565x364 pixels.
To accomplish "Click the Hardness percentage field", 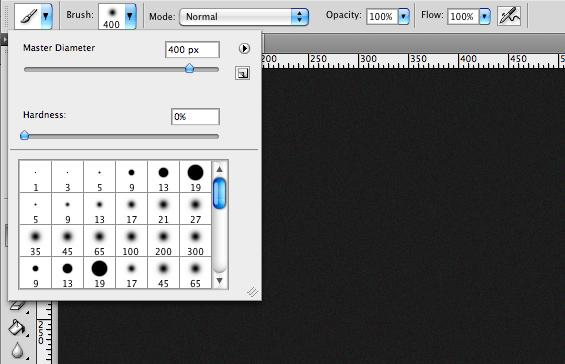I will pyautogui.click(x=195, y=116).
